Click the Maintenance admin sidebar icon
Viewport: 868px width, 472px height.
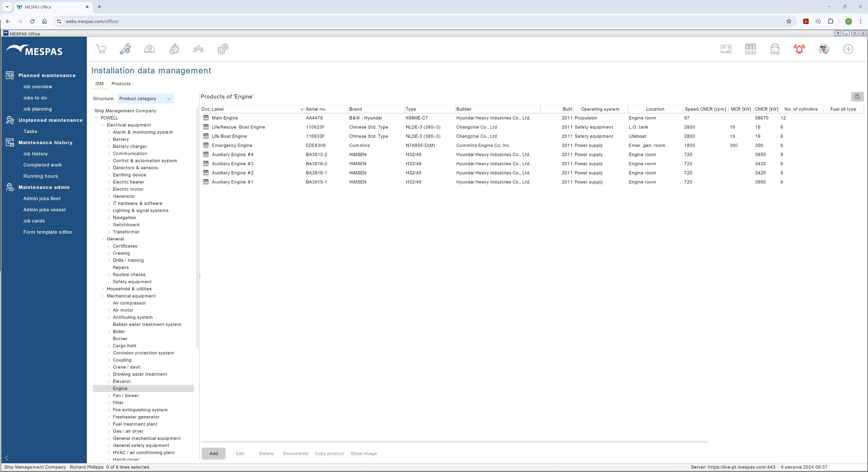(10, 187)
